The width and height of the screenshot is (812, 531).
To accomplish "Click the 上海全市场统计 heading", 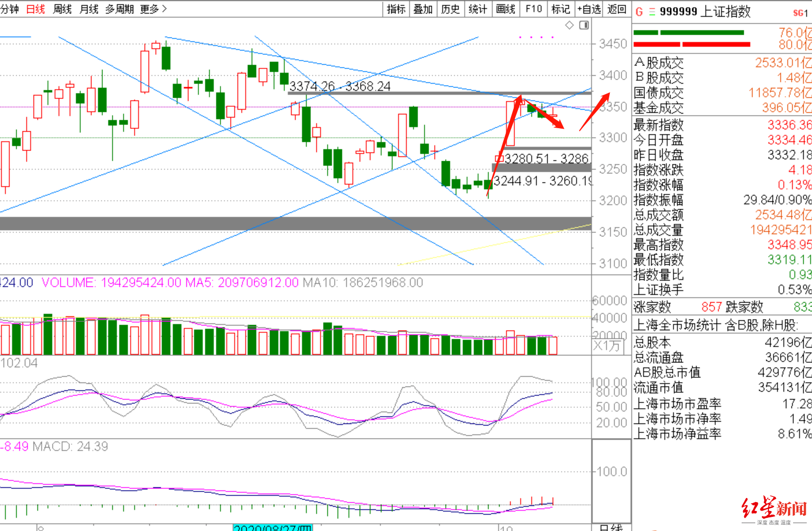I will pos(716,325).
